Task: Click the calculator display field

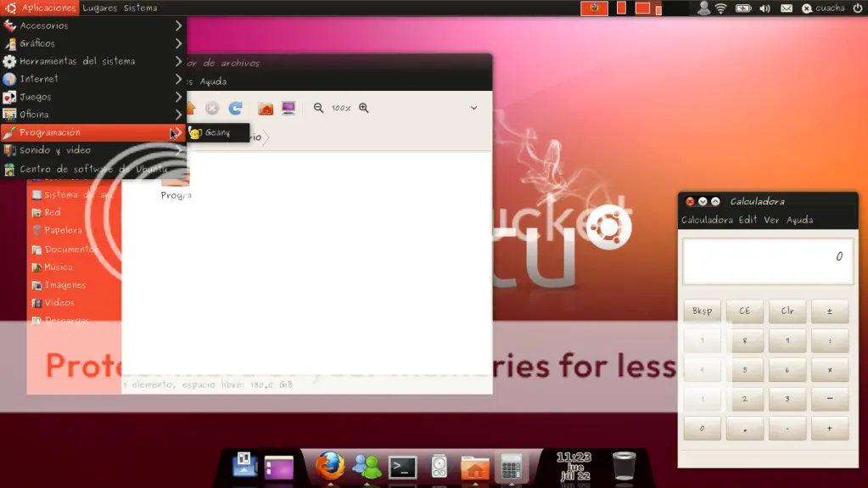Action: pyautogui.click(x=768, y=261)
